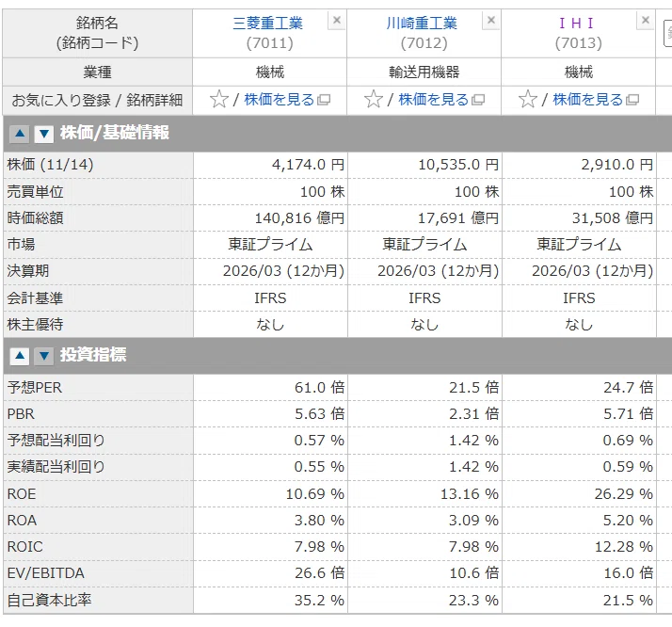Click external-window icon beside 川崎重工業 株価を見る

(478, 100)
